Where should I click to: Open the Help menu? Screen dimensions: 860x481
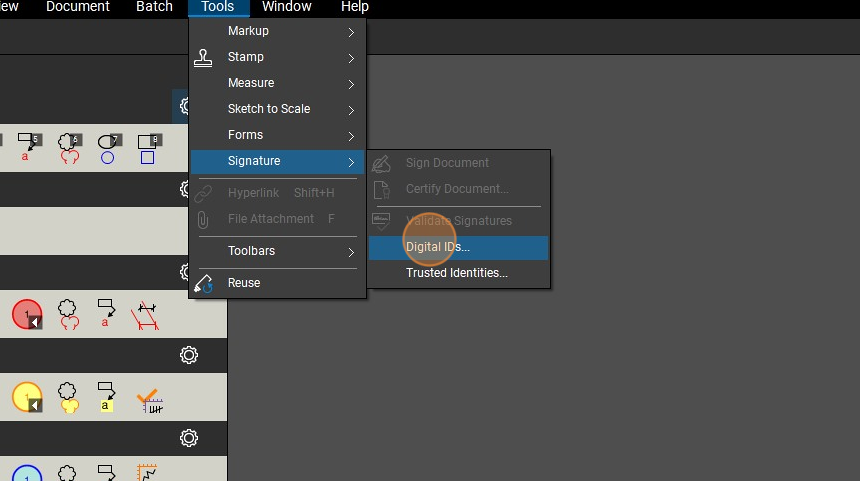point(354,7)
